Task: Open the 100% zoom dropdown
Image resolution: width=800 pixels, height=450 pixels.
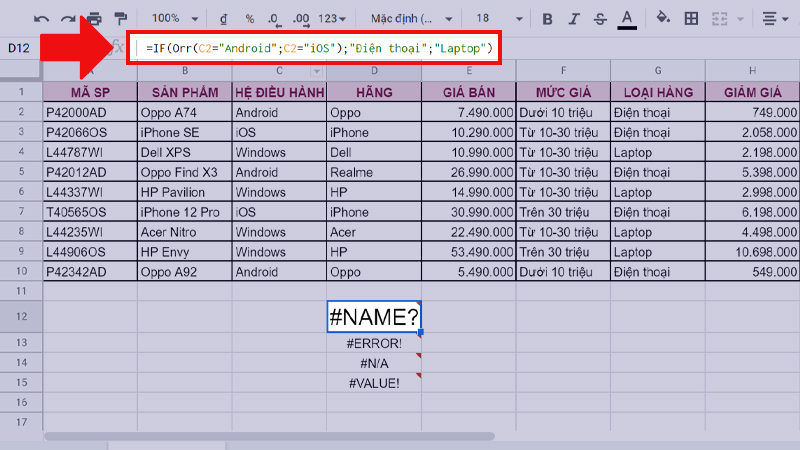Action: pos(173,19)
